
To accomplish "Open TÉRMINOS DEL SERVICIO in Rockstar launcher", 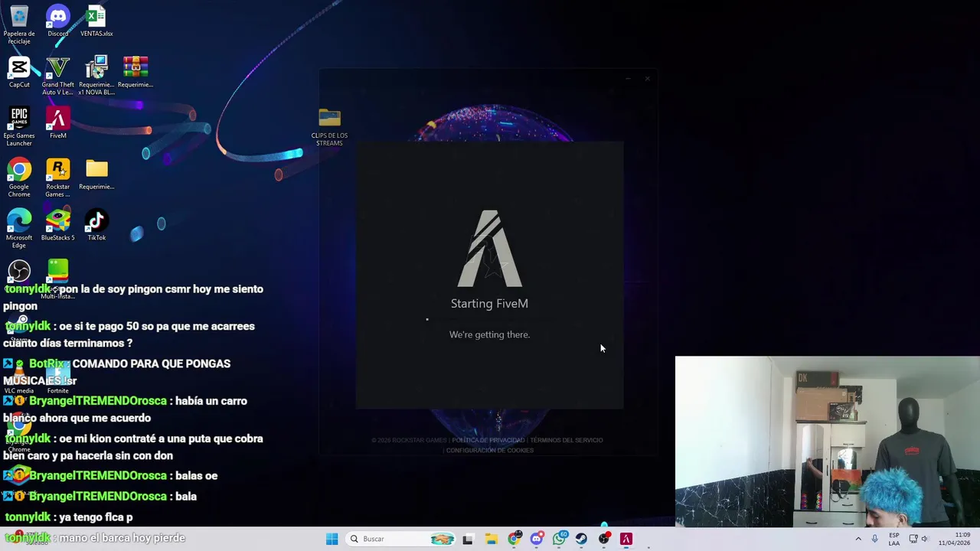I will (x=567, y=440).
